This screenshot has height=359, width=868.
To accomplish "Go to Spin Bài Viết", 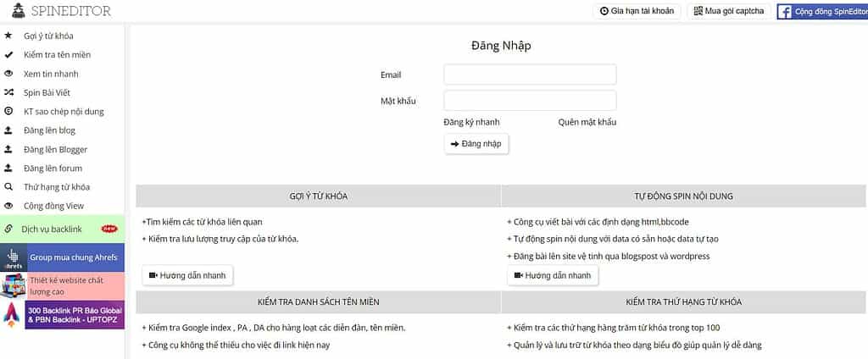I will click(x=47, y=92).
